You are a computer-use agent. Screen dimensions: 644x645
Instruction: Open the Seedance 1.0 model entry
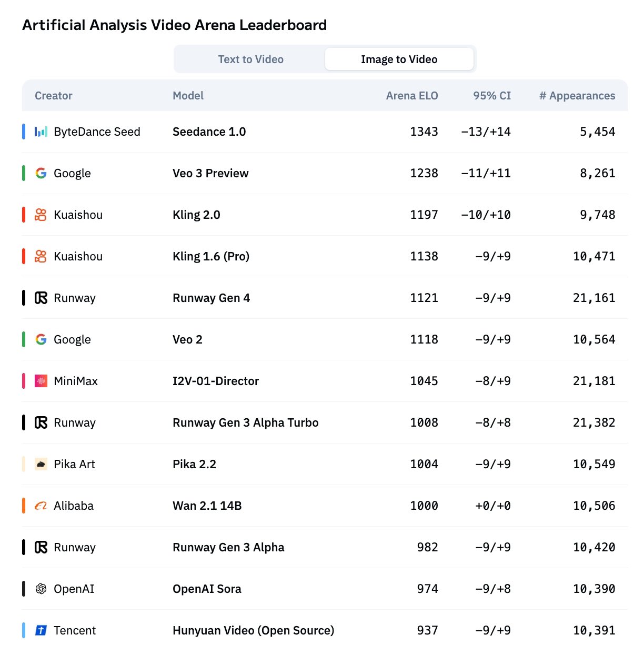(x=209, y=132)
